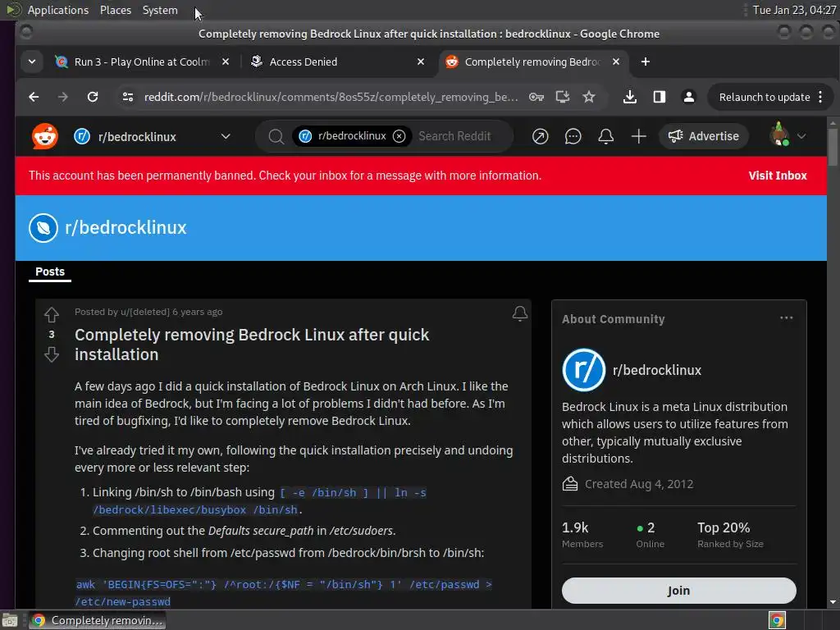
Task: Open the System menu
Action: (x=160, y=10)
